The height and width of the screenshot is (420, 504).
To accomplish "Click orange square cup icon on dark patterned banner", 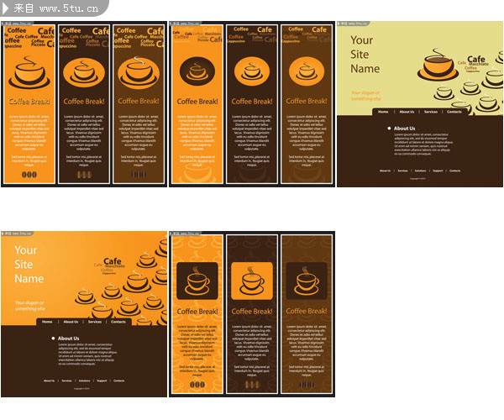I will pos(252,281).
